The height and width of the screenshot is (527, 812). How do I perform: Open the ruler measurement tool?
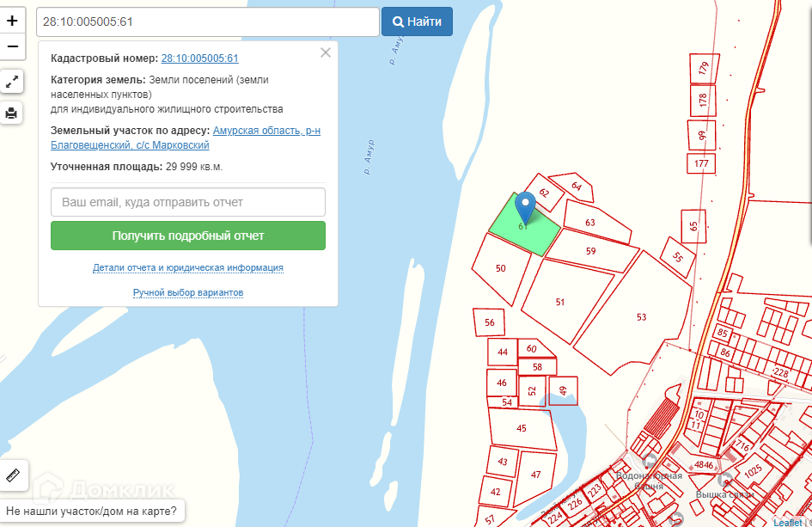point(13,475)
